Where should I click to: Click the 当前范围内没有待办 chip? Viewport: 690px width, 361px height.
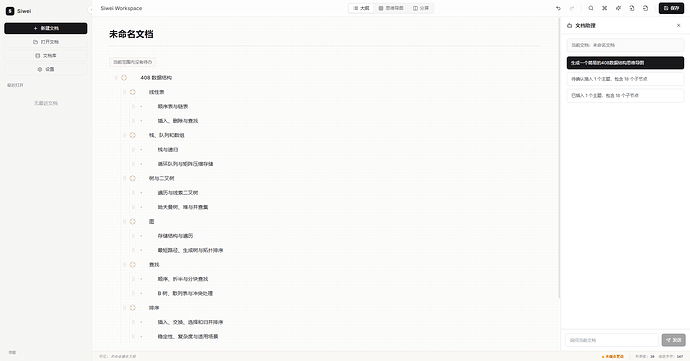point(132,62)
